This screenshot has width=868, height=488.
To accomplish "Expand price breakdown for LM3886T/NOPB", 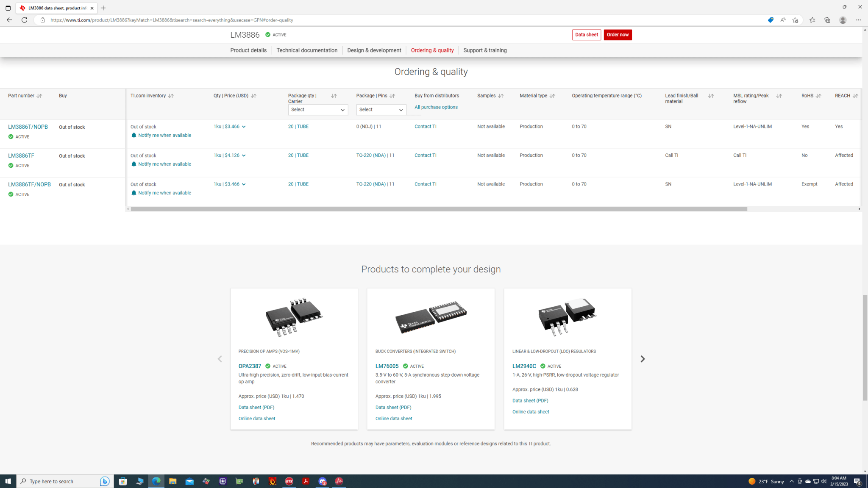I will 244,127.
